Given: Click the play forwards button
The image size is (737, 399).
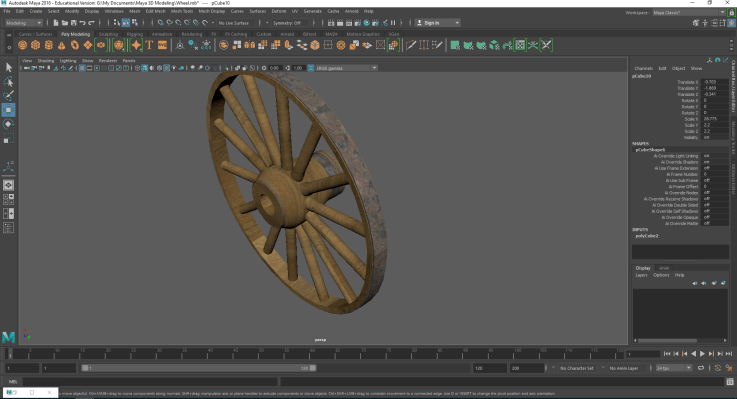Looking at the screenshot, I should tap(702, 353).
